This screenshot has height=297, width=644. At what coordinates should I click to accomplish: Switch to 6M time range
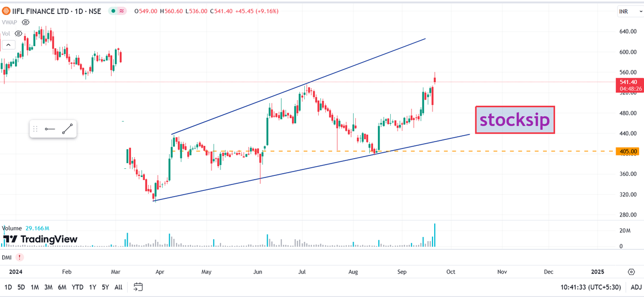pos(62,287)
